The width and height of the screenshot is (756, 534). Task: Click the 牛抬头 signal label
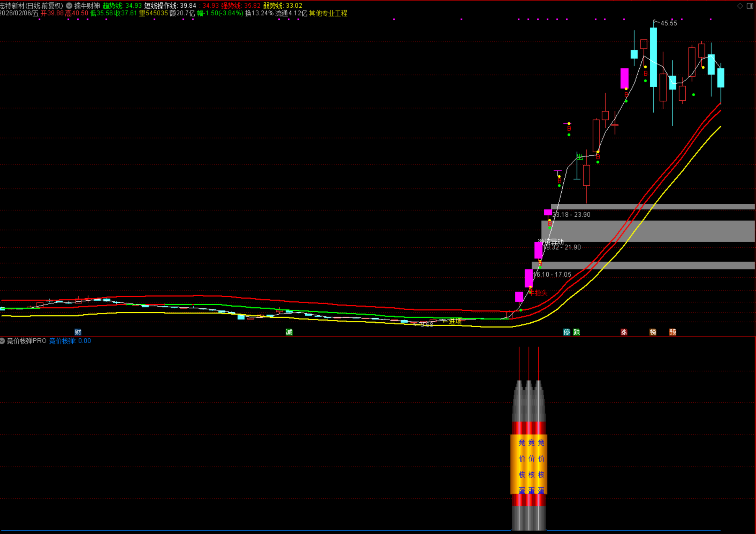coord(538,293)
